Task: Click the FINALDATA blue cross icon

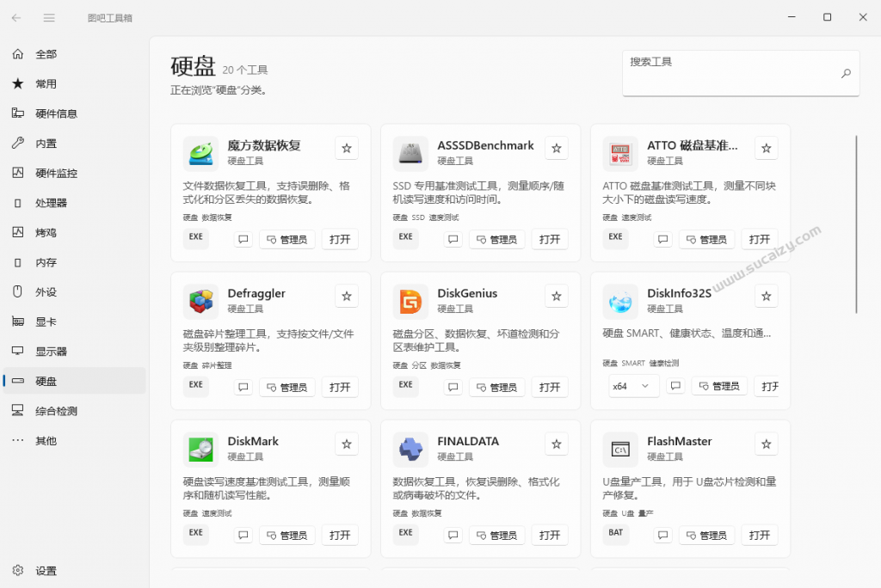Action: click(x=410, y=450)
